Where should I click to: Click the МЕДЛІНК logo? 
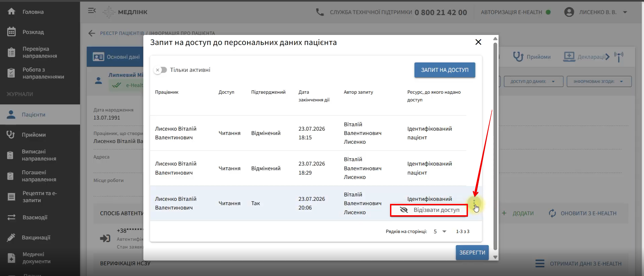125,12
